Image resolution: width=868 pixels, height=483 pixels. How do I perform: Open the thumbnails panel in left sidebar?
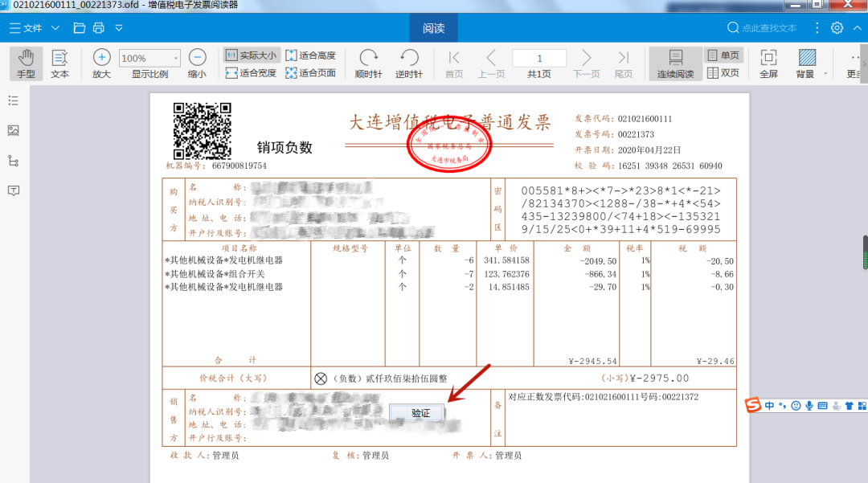[x=13, y=130]
